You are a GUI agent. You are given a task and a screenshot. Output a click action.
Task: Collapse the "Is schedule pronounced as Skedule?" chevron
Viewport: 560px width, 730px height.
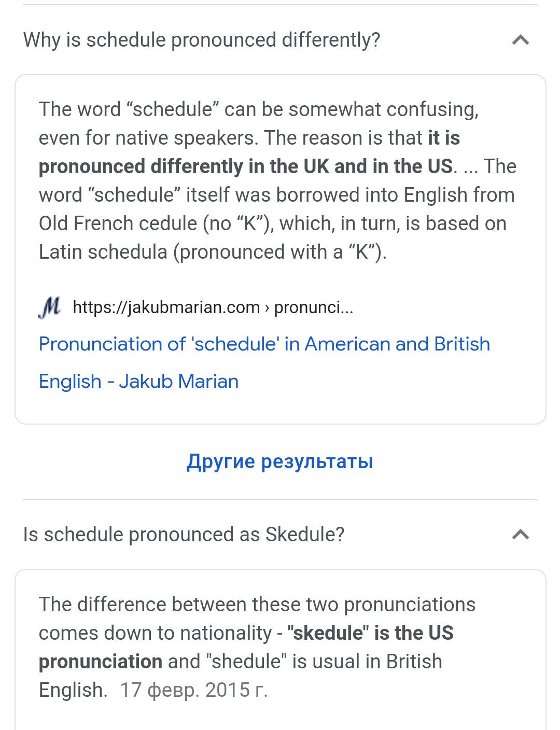[520, 535]
